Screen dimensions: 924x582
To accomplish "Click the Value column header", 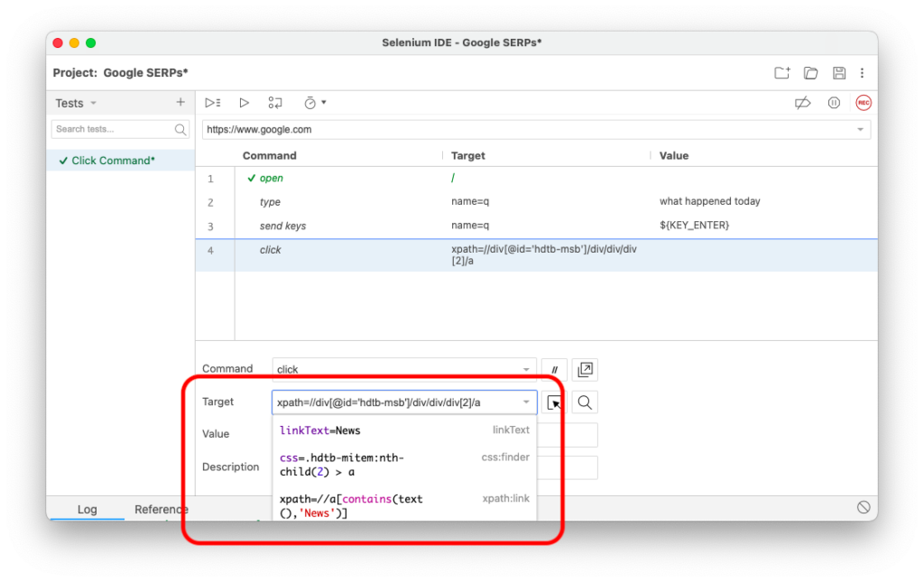I will pos(673,155).
